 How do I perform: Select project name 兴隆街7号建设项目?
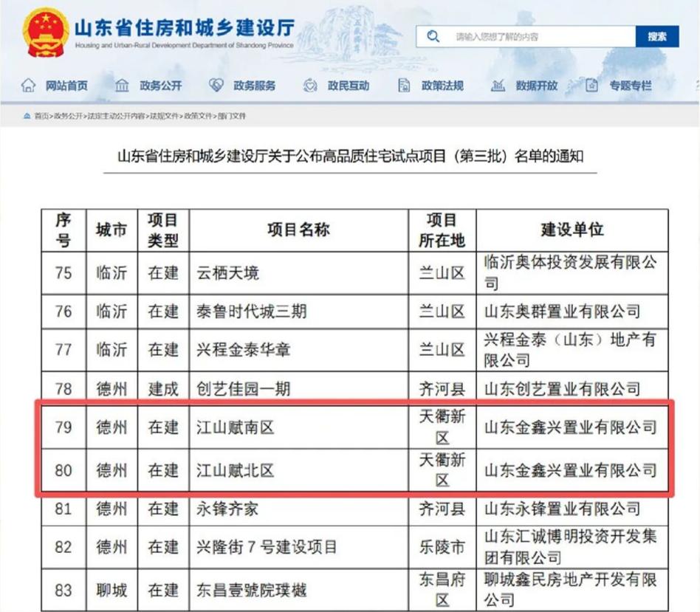pos(267,547)
